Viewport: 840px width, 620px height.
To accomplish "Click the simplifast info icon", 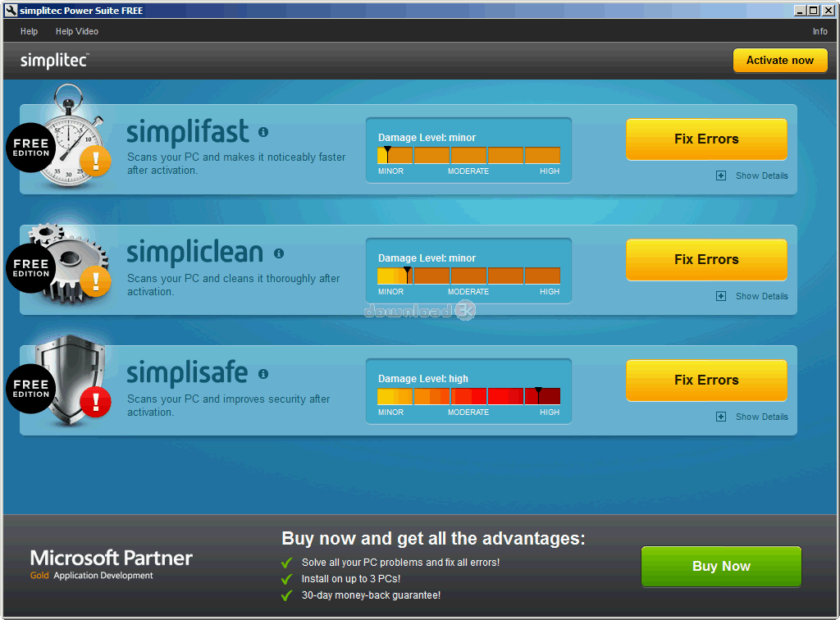I will tap(263, 132).
